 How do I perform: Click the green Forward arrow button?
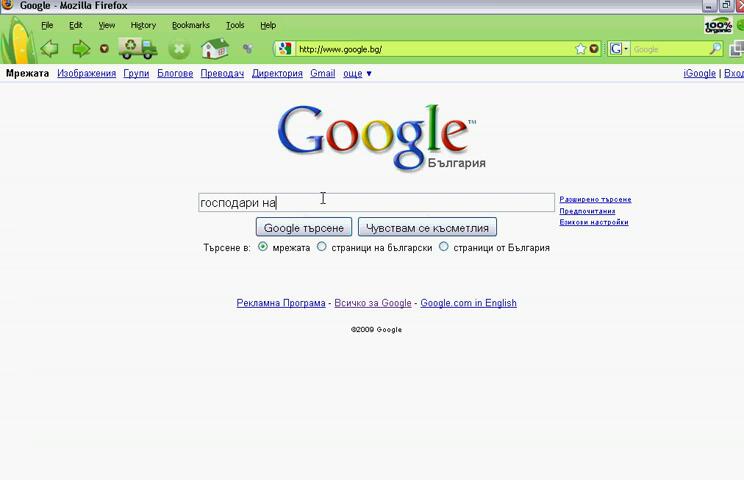[x=81, y=48]
